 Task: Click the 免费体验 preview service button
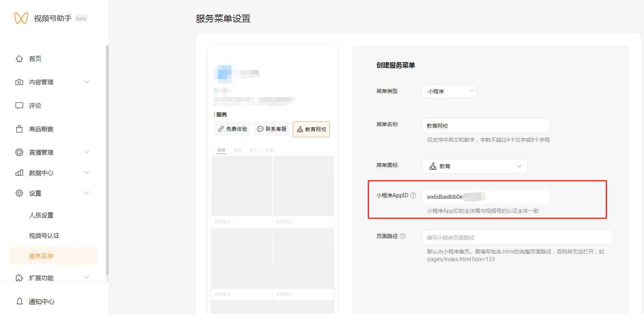pos(232,129)
